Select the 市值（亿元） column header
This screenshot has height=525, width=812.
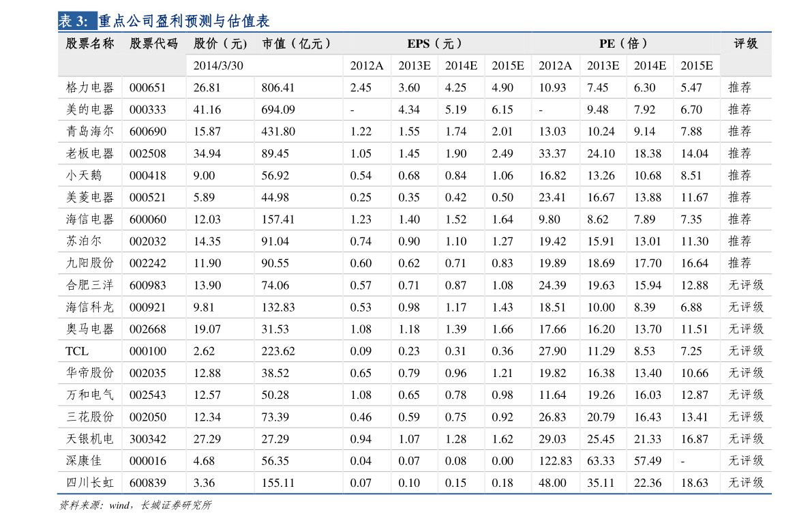click(x=298, y=44)
